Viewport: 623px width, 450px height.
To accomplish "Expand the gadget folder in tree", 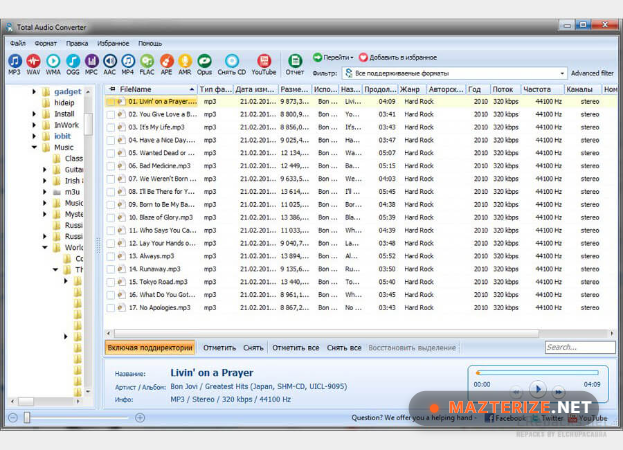I will tap(34, 92).
